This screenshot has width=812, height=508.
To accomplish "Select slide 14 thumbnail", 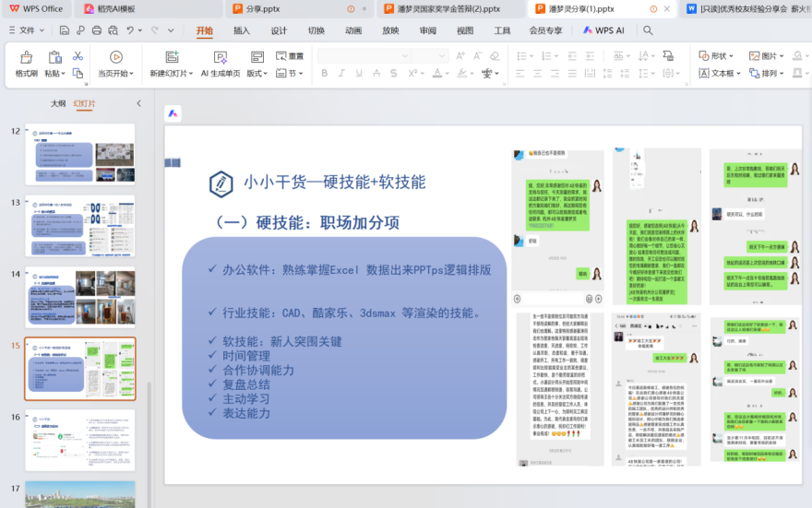I will coord(79,297).
